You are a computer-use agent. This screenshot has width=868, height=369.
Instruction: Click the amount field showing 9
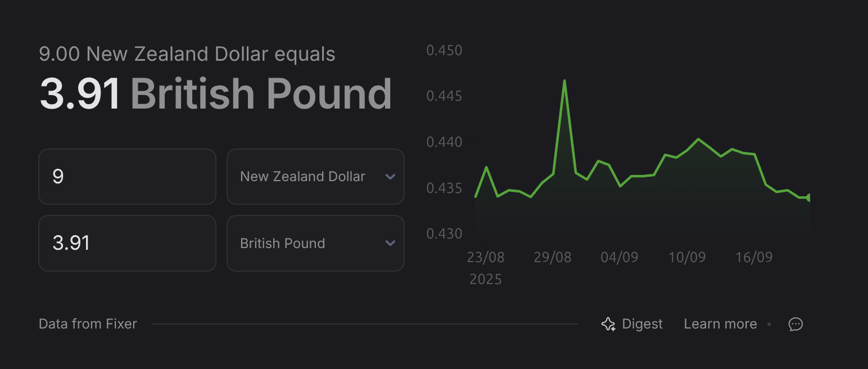[x=127, y=177]
